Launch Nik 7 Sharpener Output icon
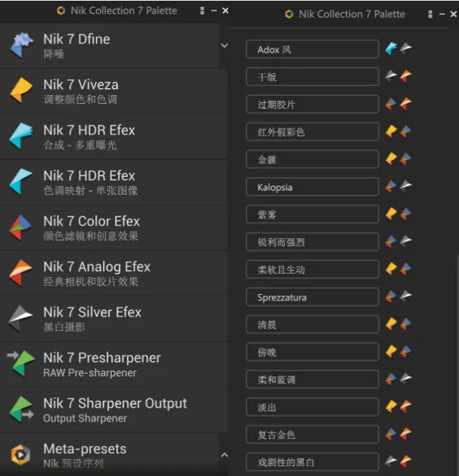 (21, 409)
